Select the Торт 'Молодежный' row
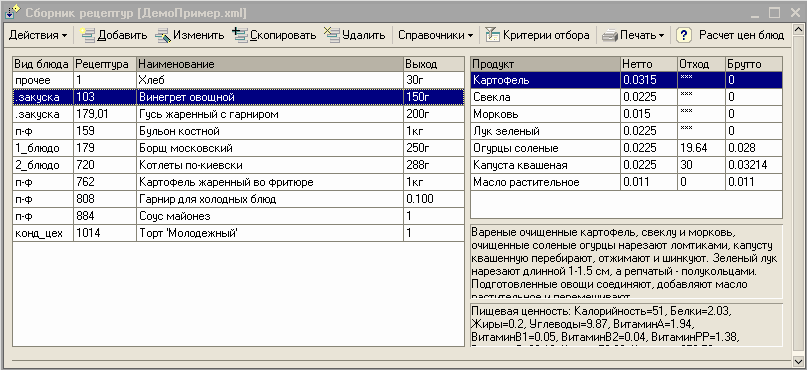The height and width of the screenshot is (370, 807). pos(238,233)
